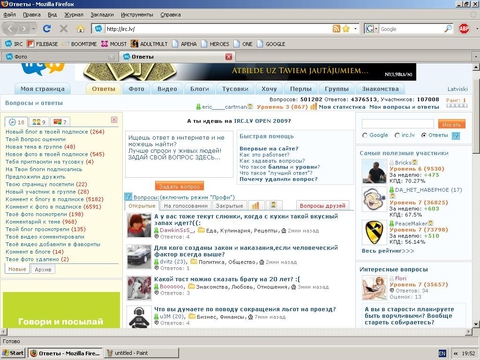Select the irc.lv search radio option
480x360 pixels.
click(397, 135)
